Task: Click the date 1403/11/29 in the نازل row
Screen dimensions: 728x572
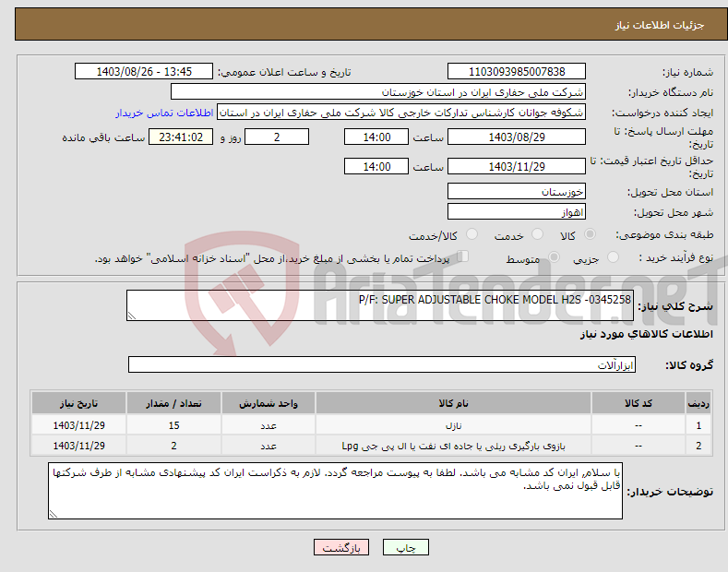Action: click(x=79, y=425)
